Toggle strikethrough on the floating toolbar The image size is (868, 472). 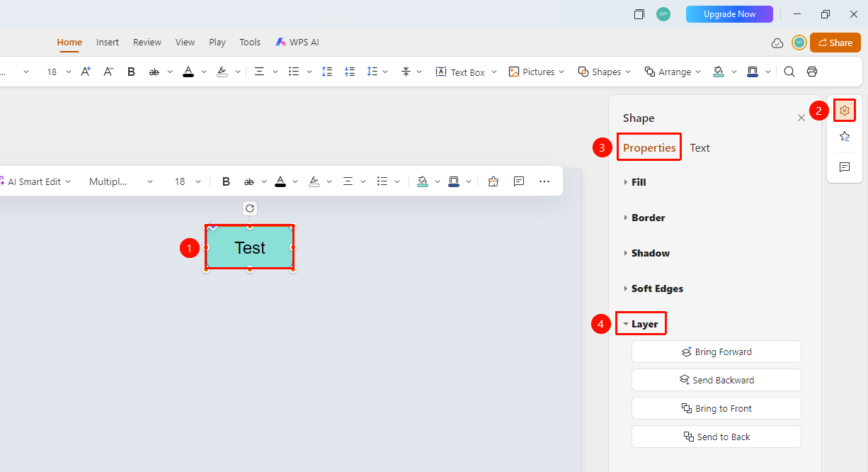pos(249,181)
